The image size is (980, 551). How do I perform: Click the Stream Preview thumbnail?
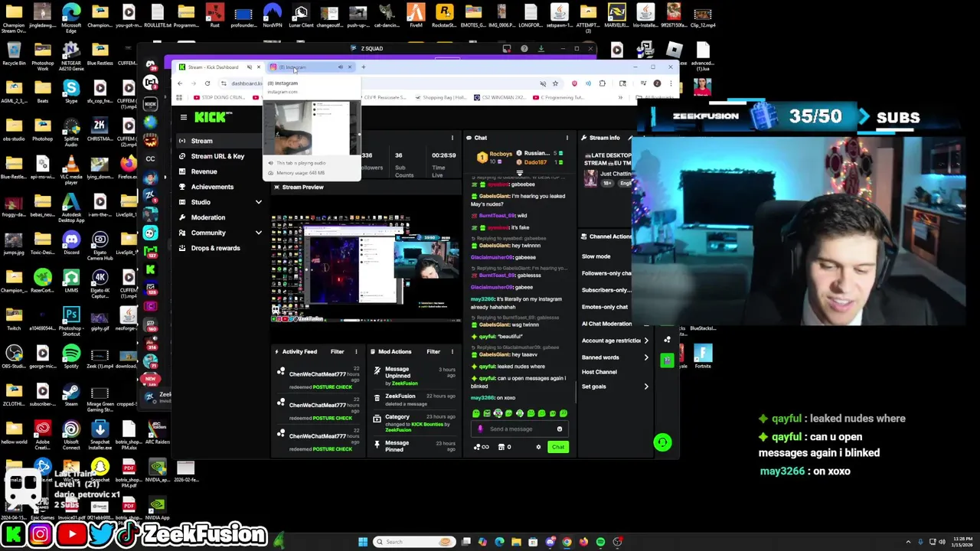coord(366,268)
